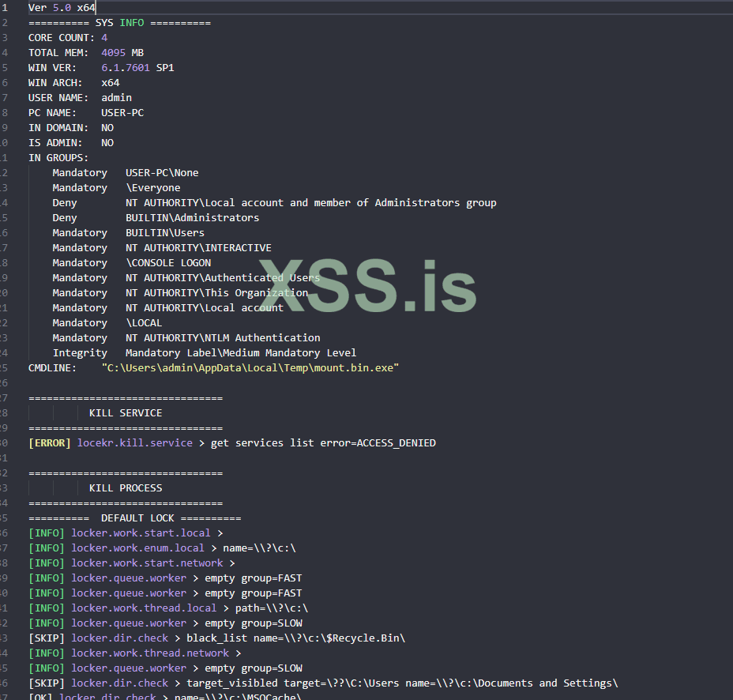This screenshot has width=733, height=700.
Task: Click the WIN VER value 6.1.7601
Action: (126, 68)
